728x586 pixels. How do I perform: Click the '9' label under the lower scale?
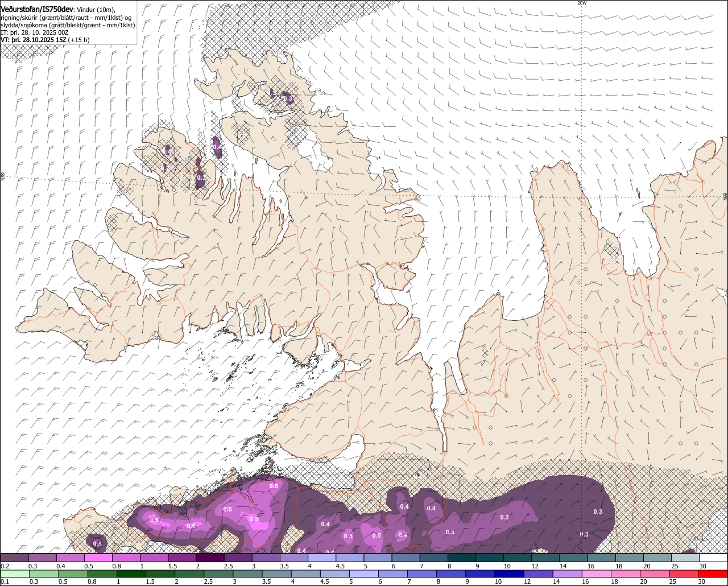coord(468,582)
